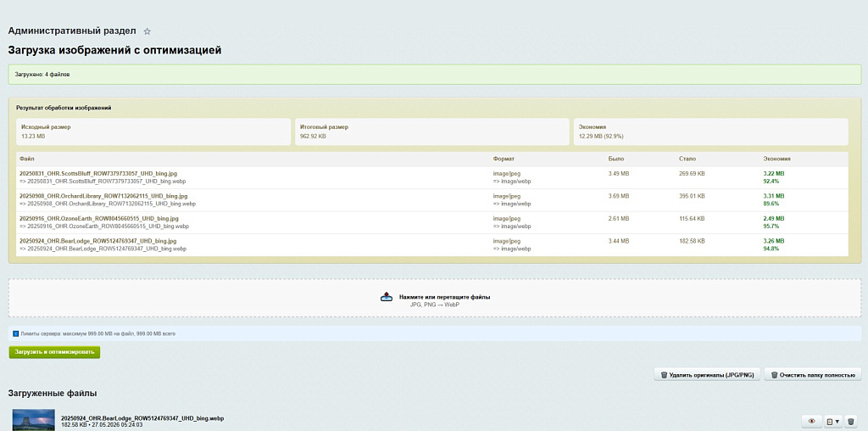This screenshot has width=868, height=431.
Task: Click the 'Административный раздел' breadcrumb title
Action: (x=72, y=31)
